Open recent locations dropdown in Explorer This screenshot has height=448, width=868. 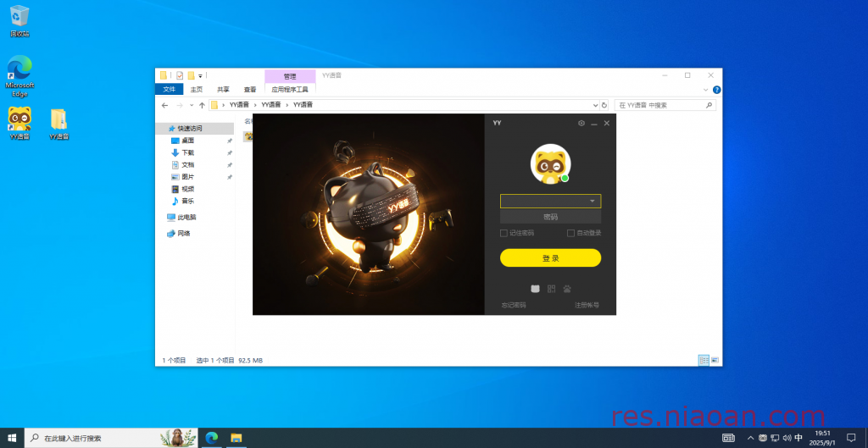[192, 105]
